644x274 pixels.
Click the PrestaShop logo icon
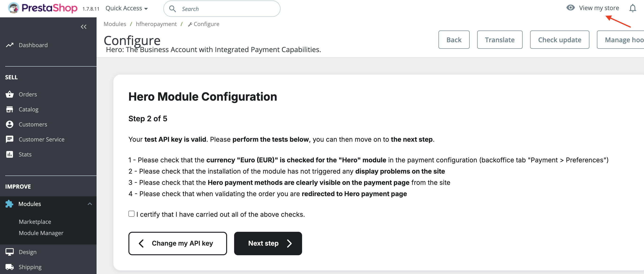(x=14, y=8)
